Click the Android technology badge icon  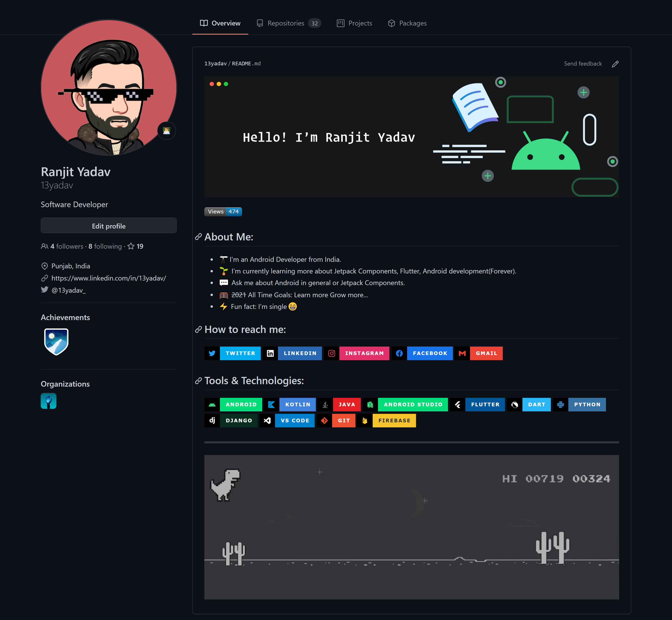pyautogui.click(x=212, y=404)
